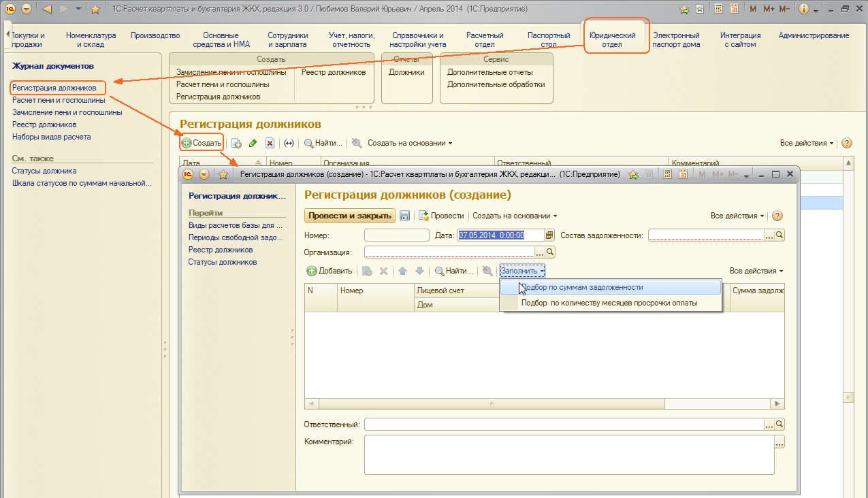This screenshot has height=498, width=868.
Task: Click the move row down arrow icon
Action: (x=419, y=271)
